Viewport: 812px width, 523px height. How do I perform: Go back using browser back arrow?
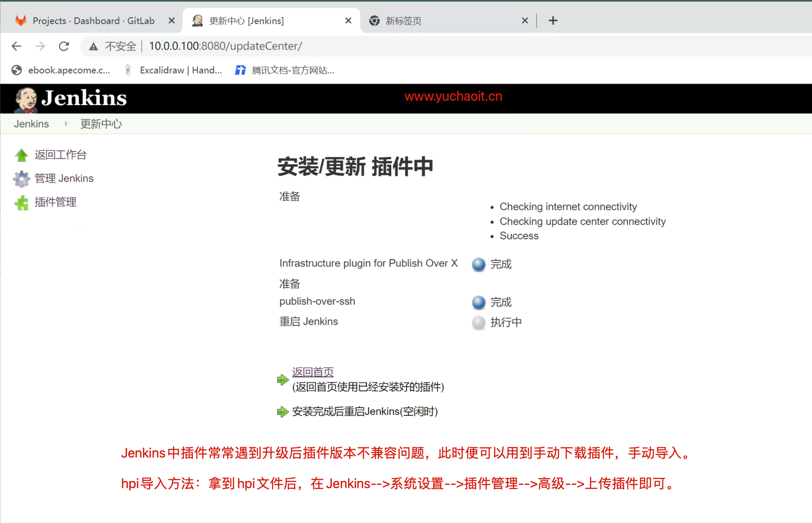coord(16,46)
